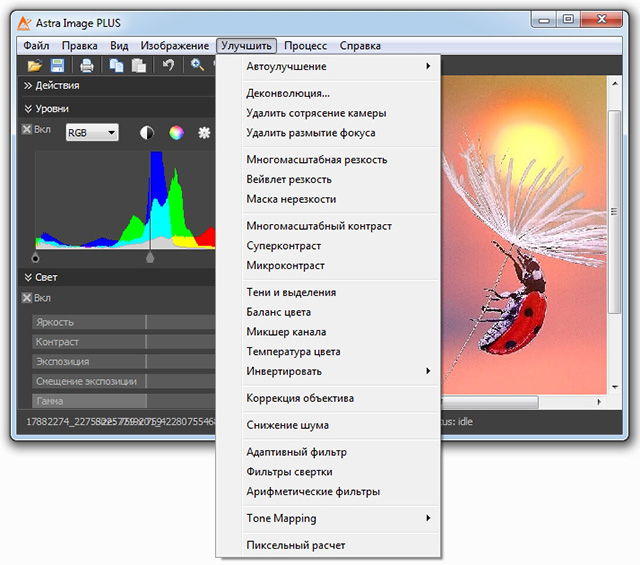Click the Open file folder icon

35,66
